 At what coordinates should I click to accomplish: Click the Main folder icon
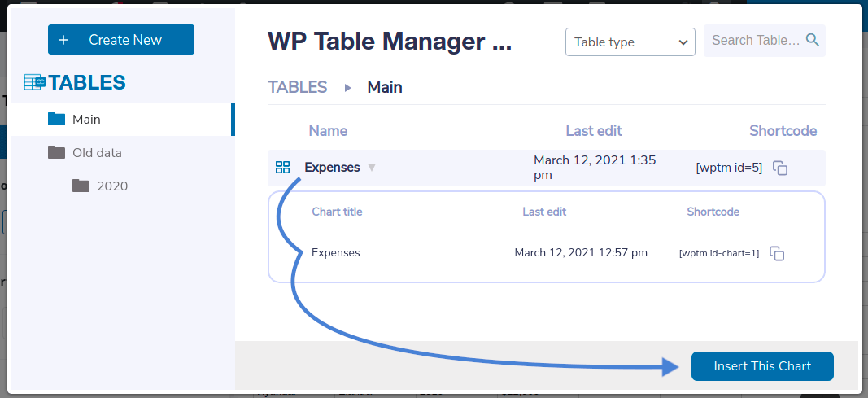[x=56, y=120]
